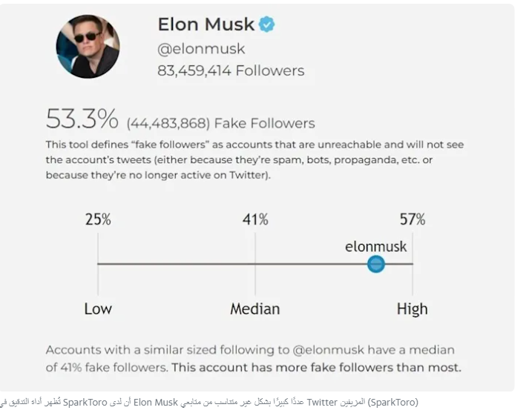This screenshot has height=413, width=532.
Task: Click the profile avatar photo
Action: point(88,46)
